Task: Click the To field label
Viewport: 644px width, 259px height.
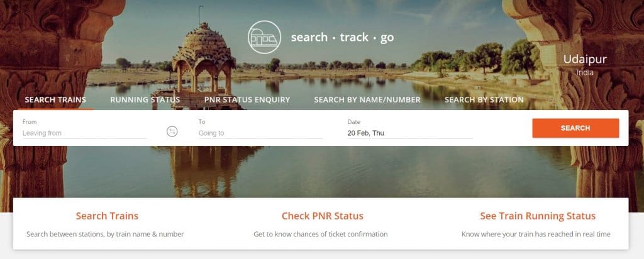Action: 202,122
